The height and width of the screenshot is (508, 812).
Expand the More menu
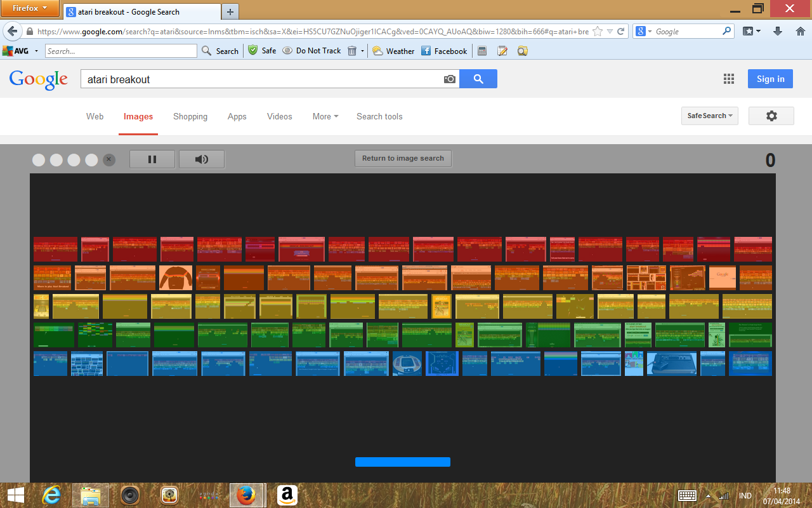(x=325, y=117)
